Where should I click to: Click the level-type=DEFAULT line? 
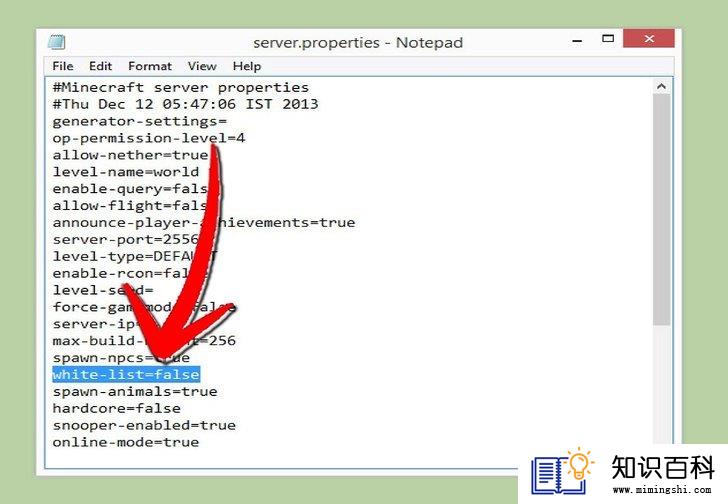pyautogui.click(x=135, y=256)
